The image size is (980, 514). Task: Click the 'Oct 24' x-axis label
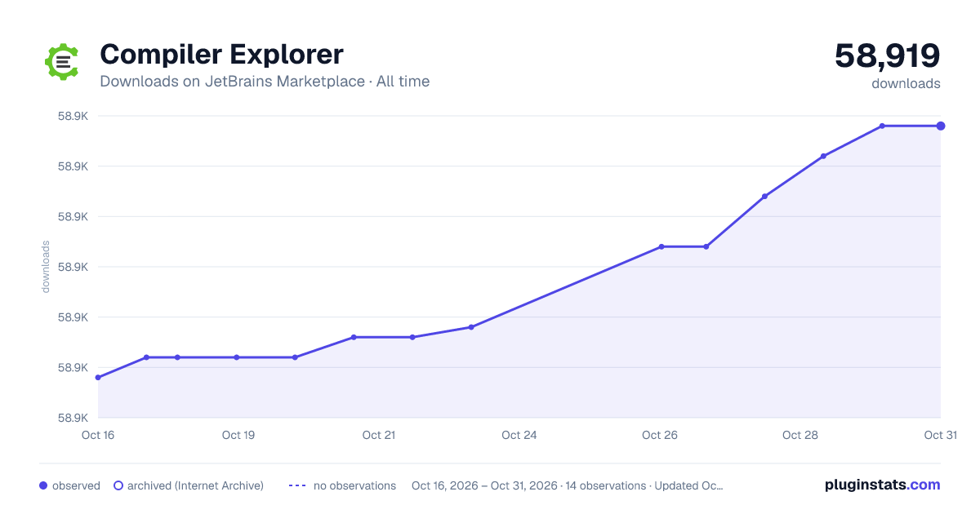[519, 435]
